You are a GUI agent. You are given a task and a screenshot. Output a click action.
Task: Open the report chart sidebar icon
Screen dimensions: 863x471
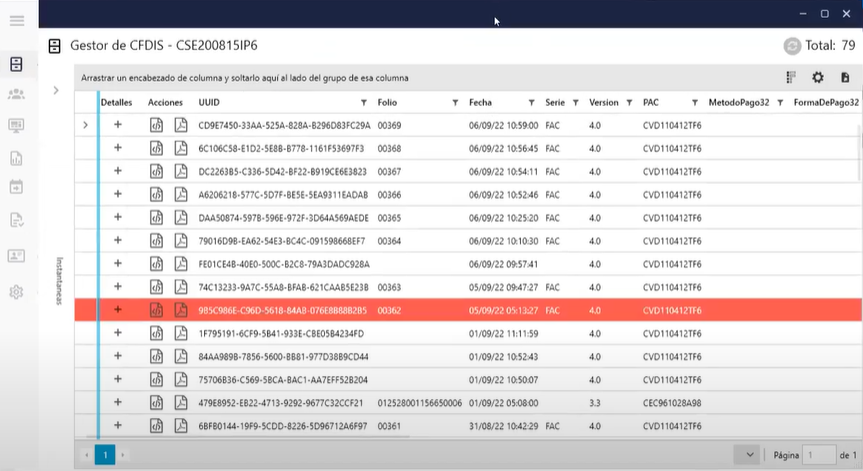coord(17,158)
